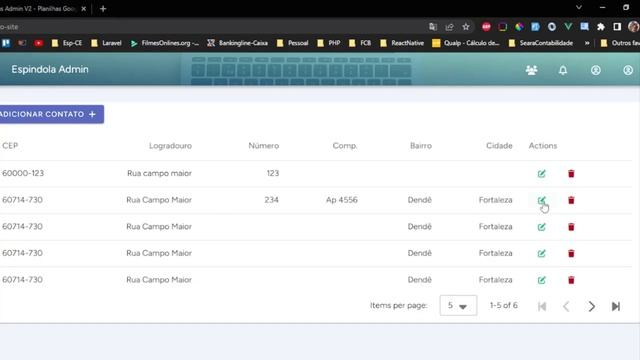Go to first page of table

click(542, 306)
